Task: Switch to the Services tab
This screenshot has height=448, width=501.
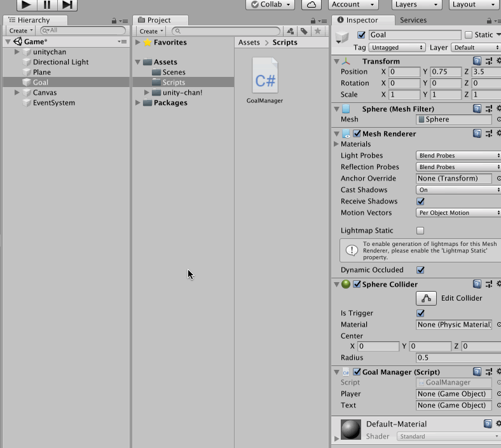Action: 413,20
